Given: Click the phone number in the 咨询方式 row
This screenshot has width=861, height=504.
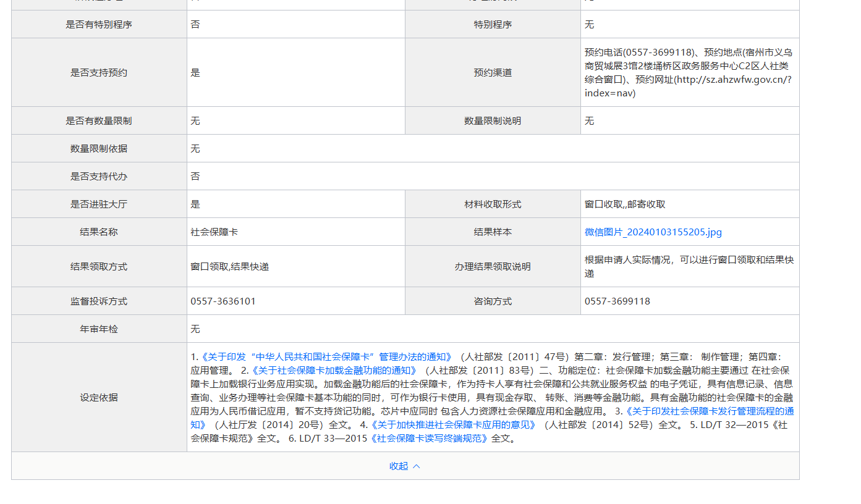Looking at the screenshot, I should tap(617, 301).
